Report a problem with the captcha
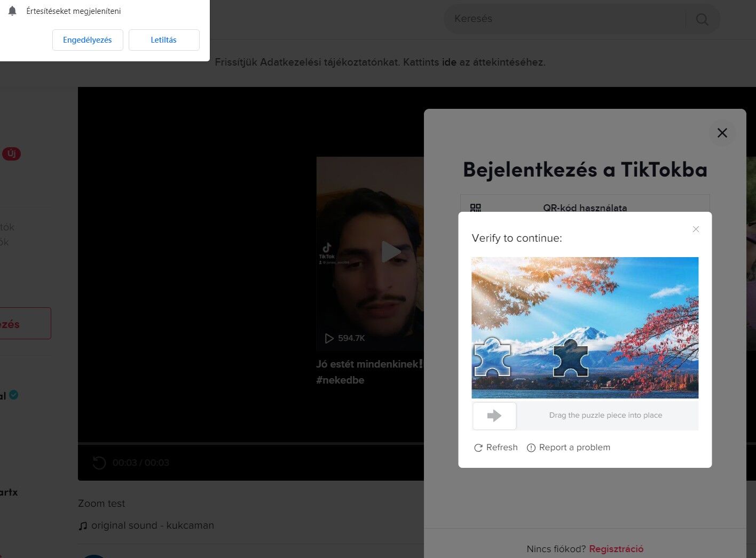The image size is (756, 558). click(x=569, y=448)
